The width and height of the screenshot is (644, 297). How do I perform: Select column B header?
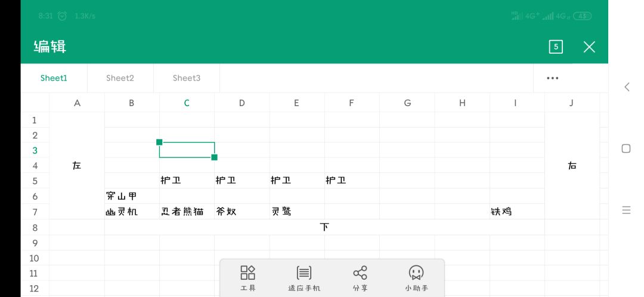[132, 103]
